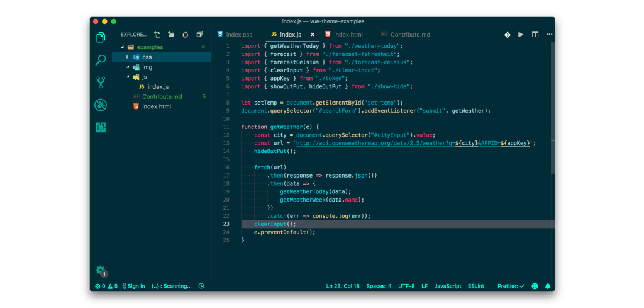Viewport: 644px width, 308px height.
Task: Click the '5' badge beside Contribute.md
Action: pyautogui.click(x=204, y=96)
